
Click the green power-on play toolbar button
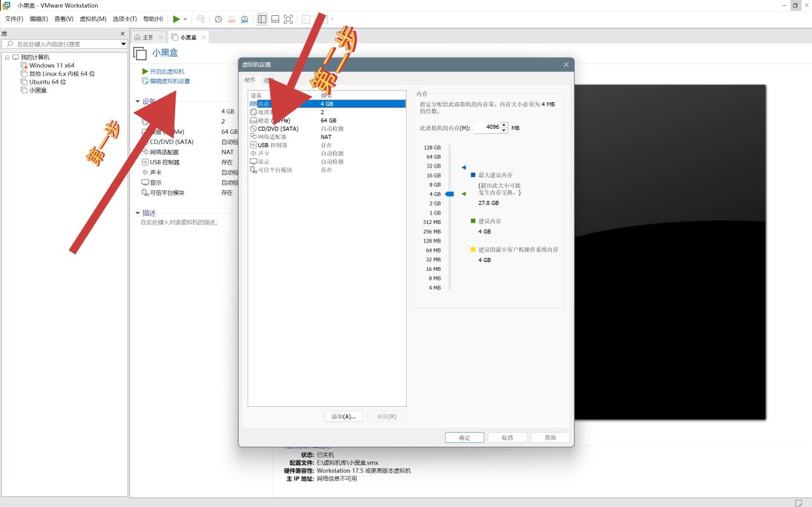176,19
